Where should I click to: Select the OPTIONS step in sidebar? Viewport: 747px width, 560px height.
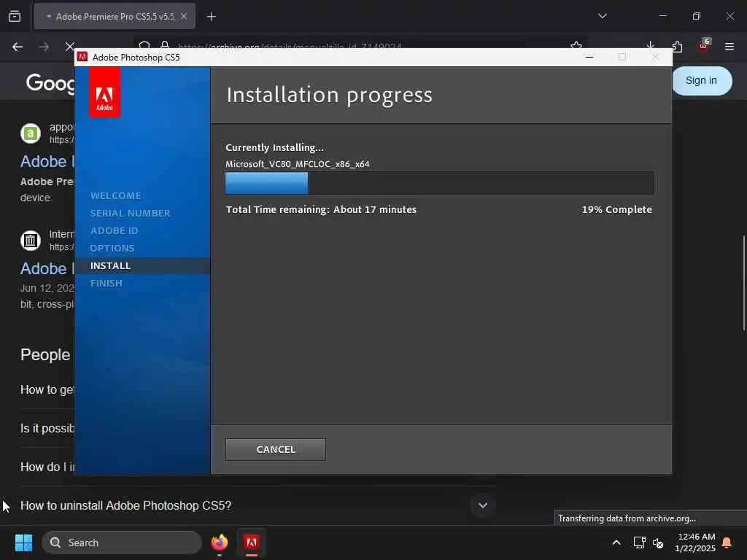click(112, 248)
